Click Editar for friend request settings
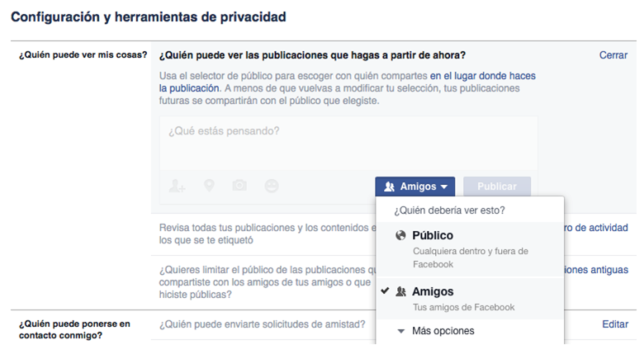644x345 pixels. (616, 325)
